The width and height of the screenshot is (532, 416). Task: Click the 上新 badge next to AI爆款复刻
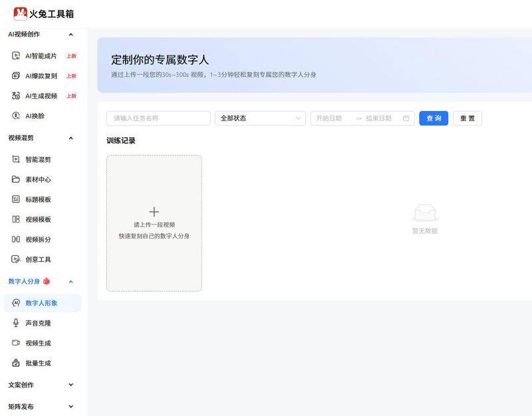click(x=72, y=76)
